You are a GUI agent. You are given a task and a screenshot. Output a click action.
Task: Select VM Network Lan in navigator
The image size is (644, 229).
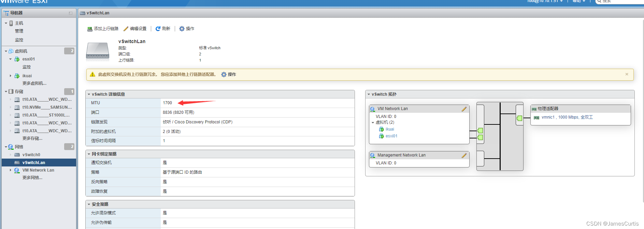[x=38, y=170]
